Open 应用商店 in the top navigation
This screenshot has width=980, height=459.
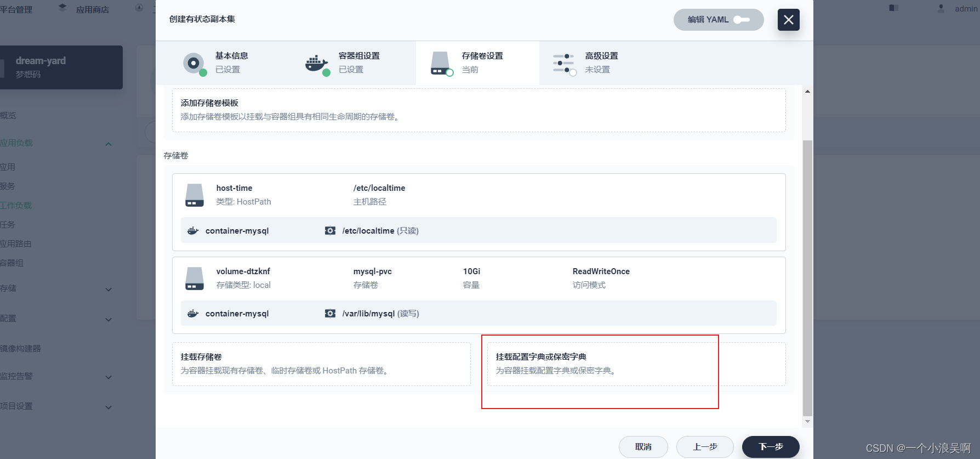coord(92,10)
